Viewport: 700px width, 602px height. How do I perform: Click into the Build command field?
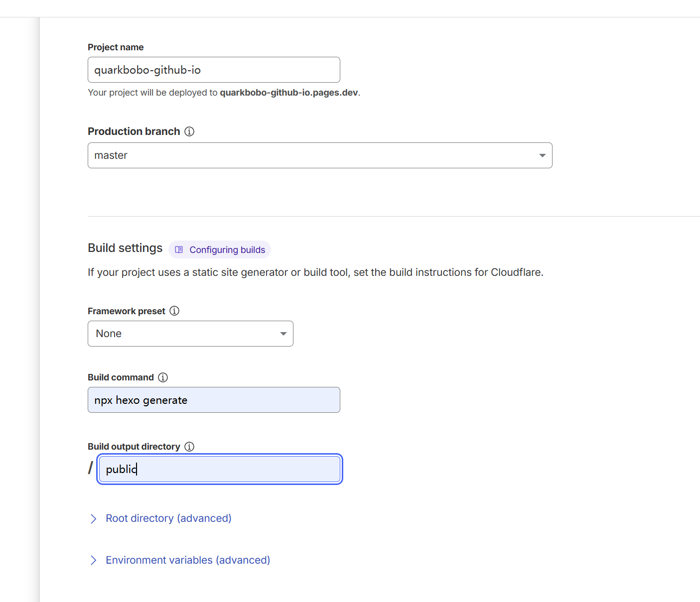[x=214, y=400]
